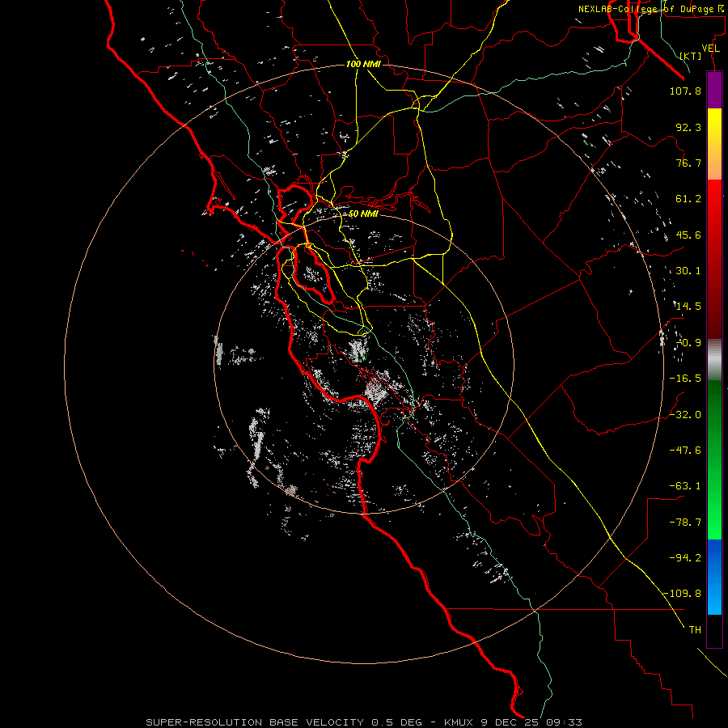Select the -109.8 legend value

coord(683,594)
